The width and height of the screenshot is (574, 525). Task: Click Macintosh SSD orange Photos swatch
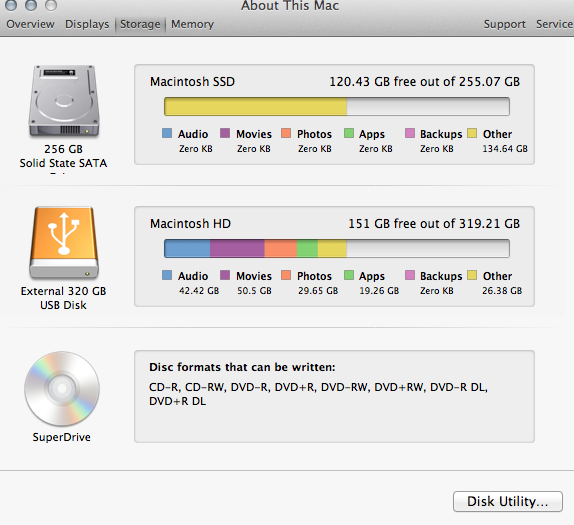click(x=286, y=133)
